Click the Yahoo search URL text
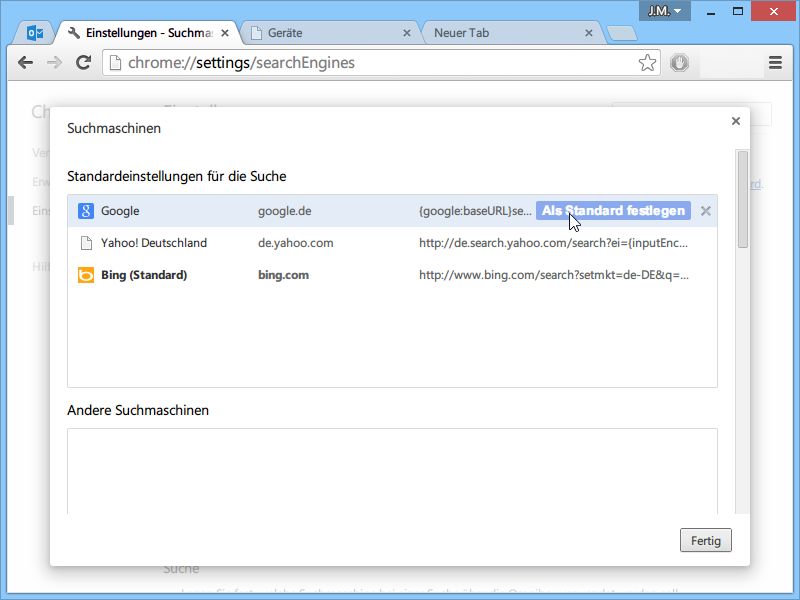This screenshot has height=600, width=800. [x=553, y=243]
